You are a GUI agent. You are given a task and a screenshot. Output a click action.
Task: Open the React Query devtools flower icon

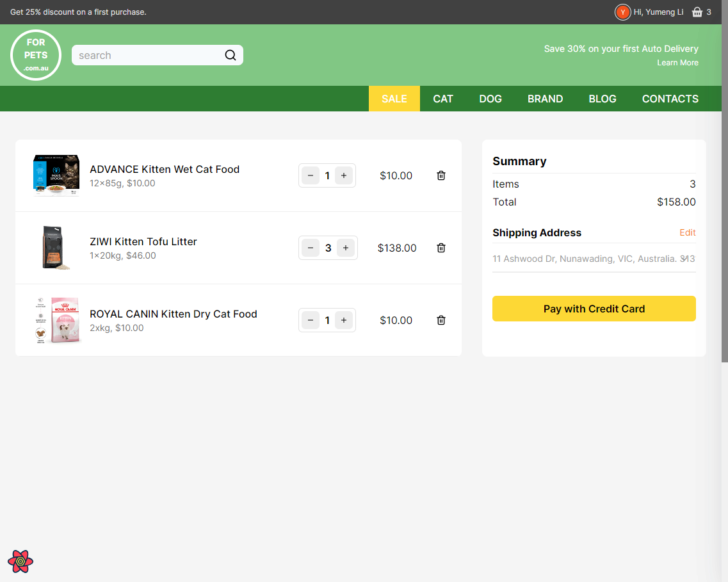point(20,562)
